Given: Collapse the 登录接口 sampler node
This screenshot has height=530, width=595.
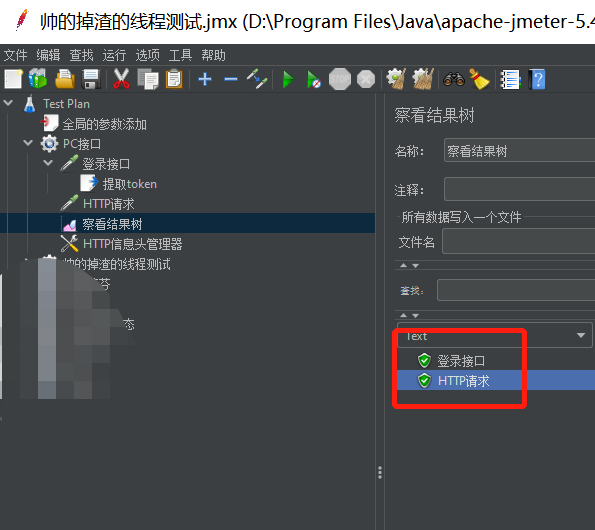Looking at the screenshot, I should 48,163.
